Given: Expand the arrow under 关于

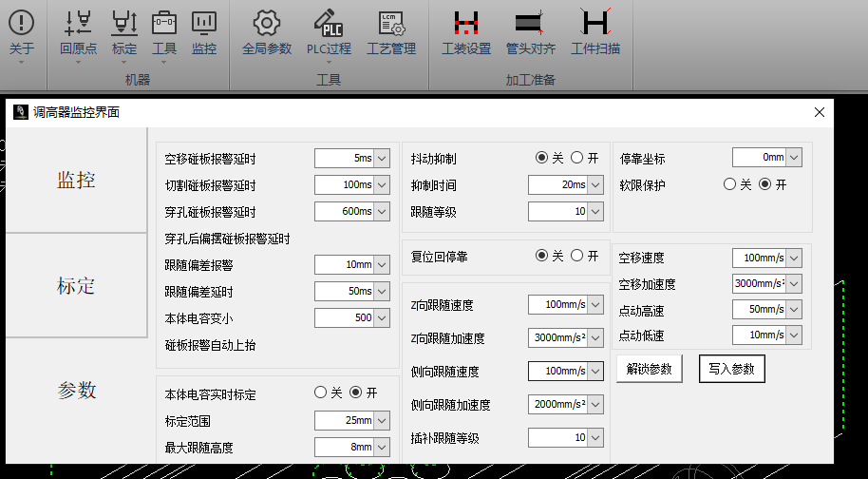Looking at the screenshot, I should click(x=22, y=62).
